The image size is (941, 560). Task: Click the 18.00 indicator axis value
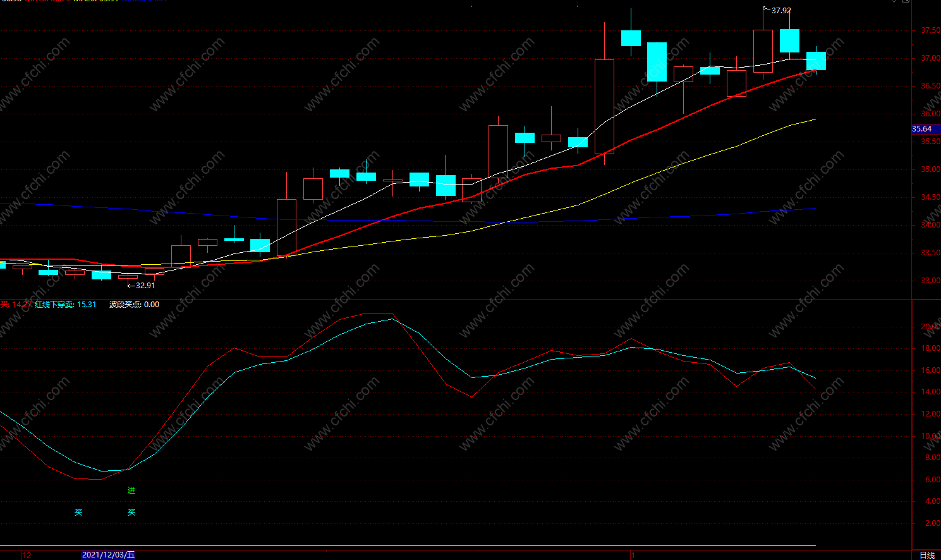(930, 348)
